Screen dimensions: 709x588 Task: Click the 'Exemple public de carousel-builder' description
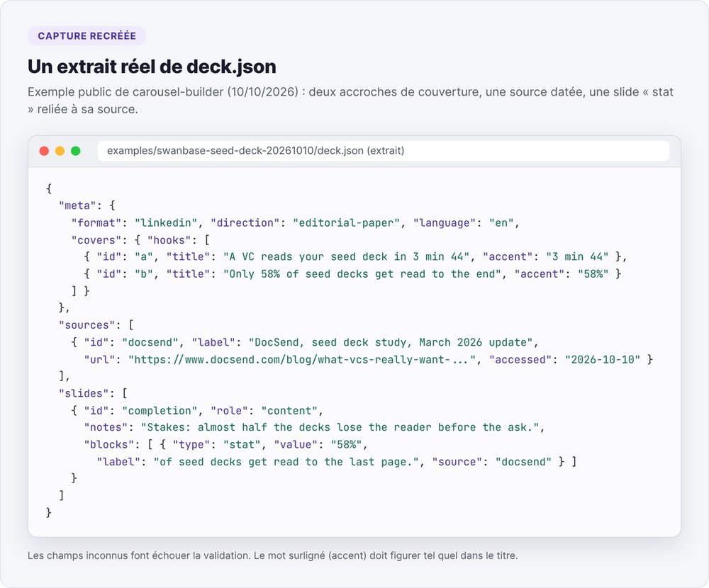(x=350, y=101)
